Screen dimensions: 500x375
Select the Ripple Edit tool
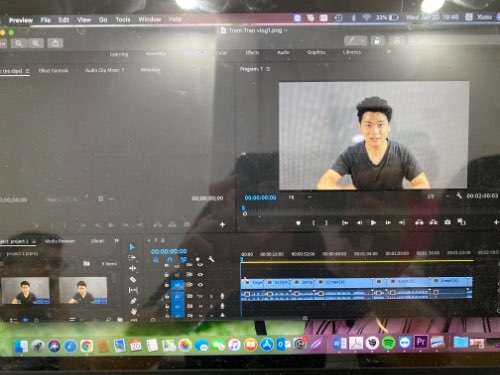(132, 268)
